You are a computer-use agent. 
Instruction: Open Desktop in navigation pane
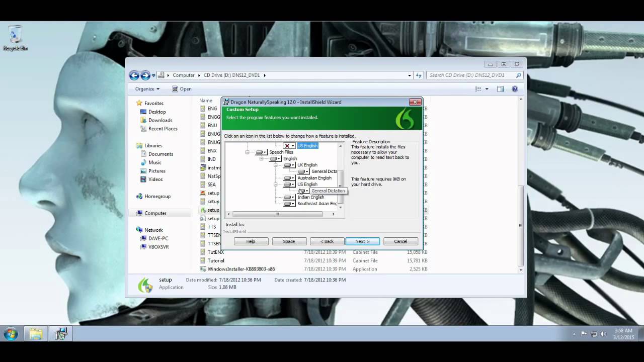tap(157, 112)
